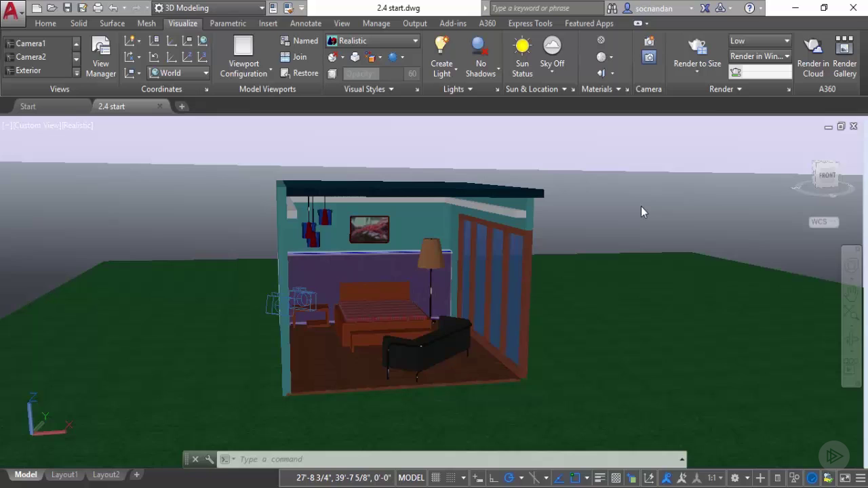Open the View Manager
868x488 pixels.
pyautogui.click(x=100, y=57)
